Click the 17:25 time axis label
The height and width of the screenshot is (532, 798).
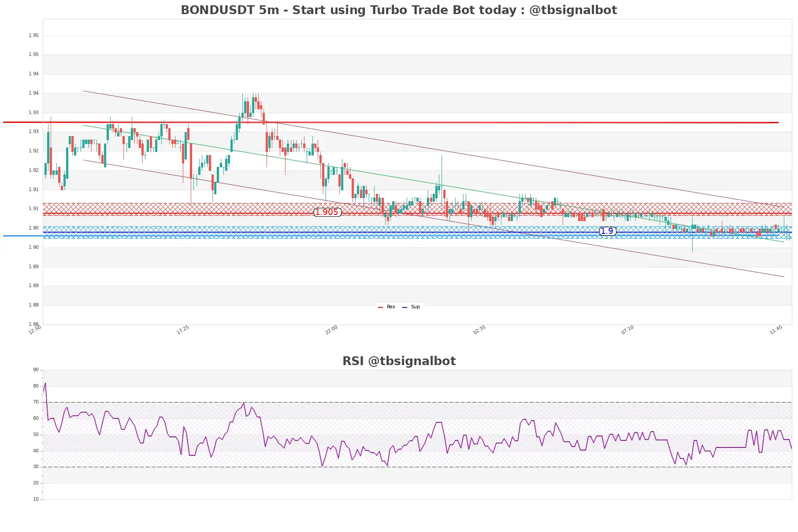[183, 330]
